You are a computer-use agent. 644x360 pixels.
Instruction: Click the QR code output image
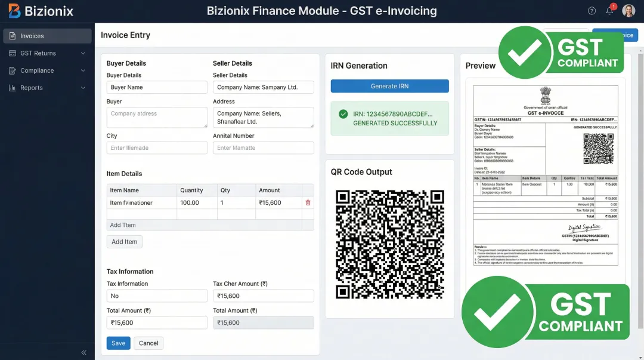390,245
